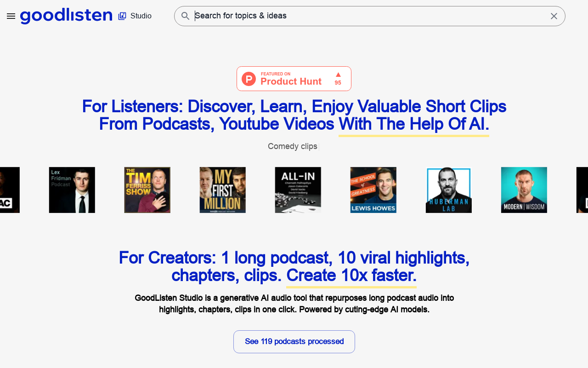Click 'Create 10x faster.' heading text
The height and width of the screenshot is (368, 588).
[351, 276]
